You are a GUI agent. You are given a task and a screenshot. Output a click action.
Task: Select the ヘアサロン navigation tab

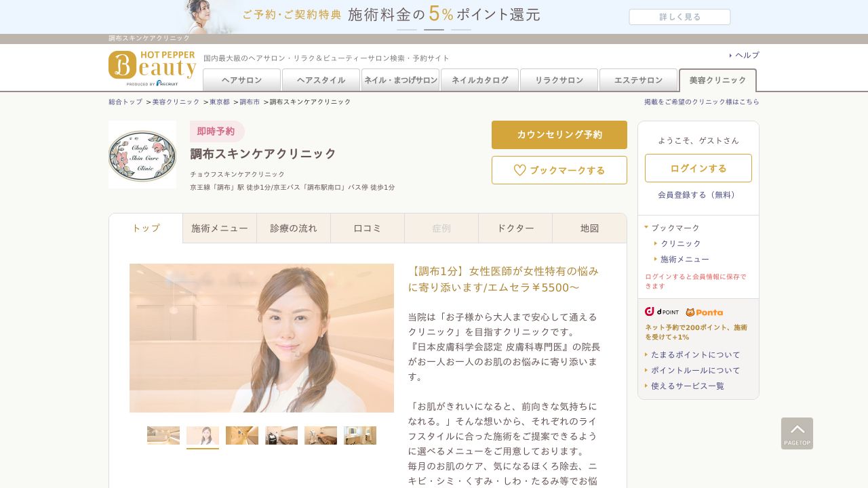coord(241,80)
